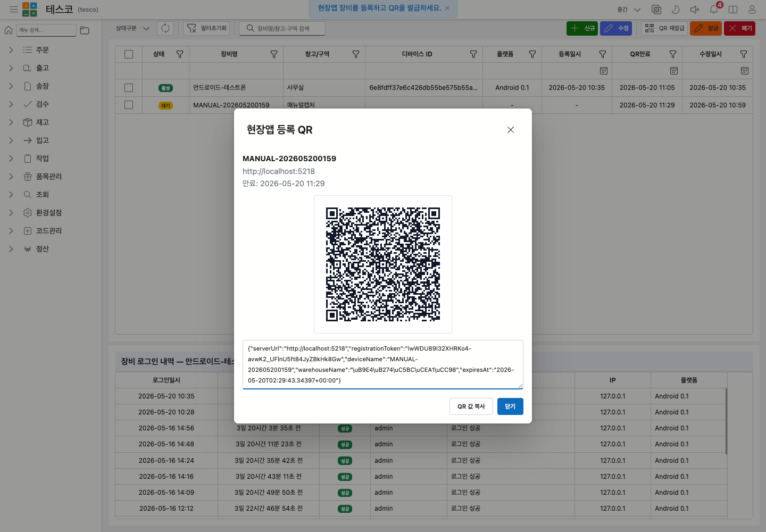Click device ID 6e8fdff37e6c426db55be575b55a cell

tap(423, 88)
